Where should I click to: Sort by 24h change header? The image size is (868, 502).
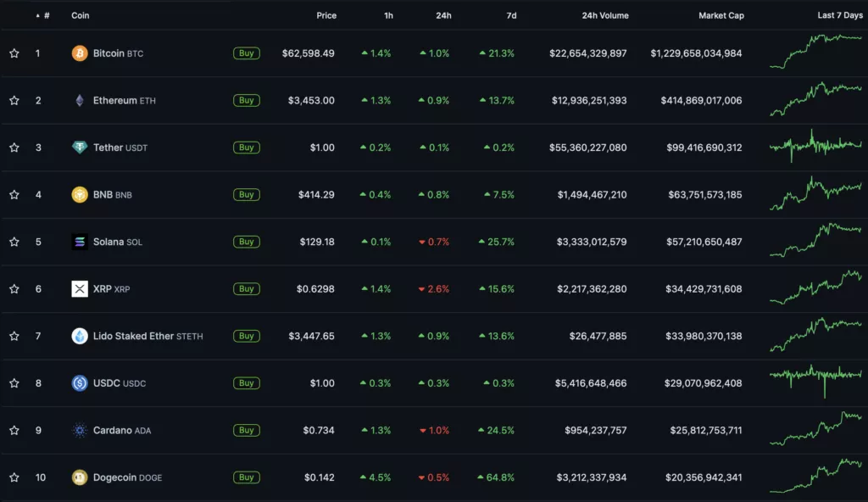click(x=443, y=15)
